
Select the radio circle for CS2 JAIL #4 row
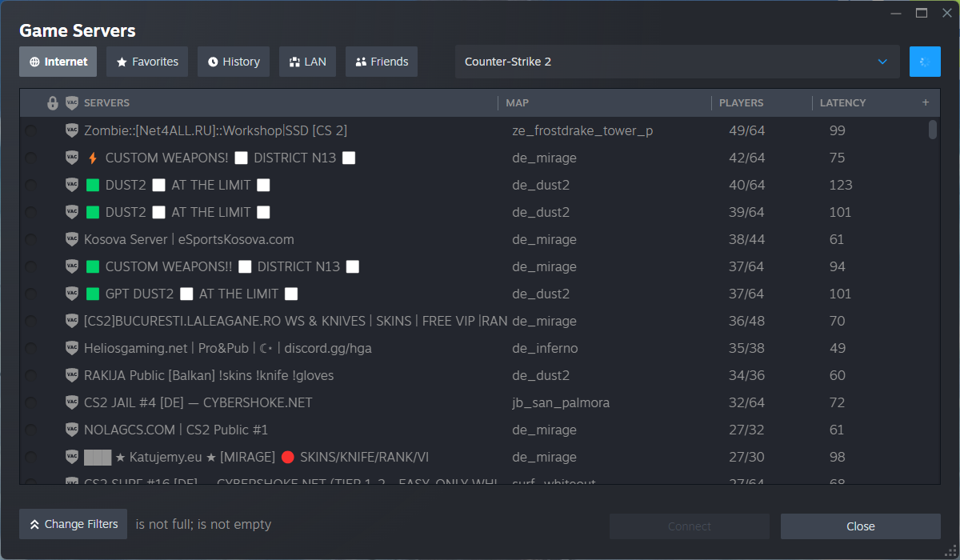pos(31,403)
